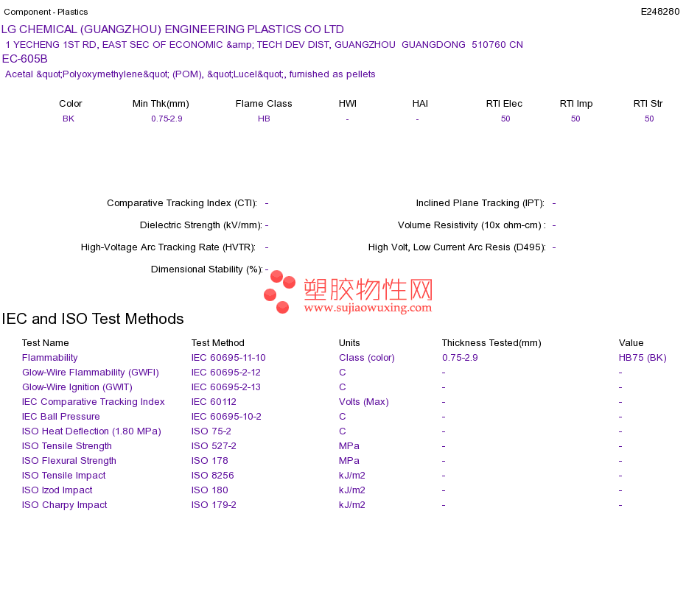700x589 pixels.
Task: Click the Inclined Plane Tracking (IPT) label
Action: click(x=480, y=203)
